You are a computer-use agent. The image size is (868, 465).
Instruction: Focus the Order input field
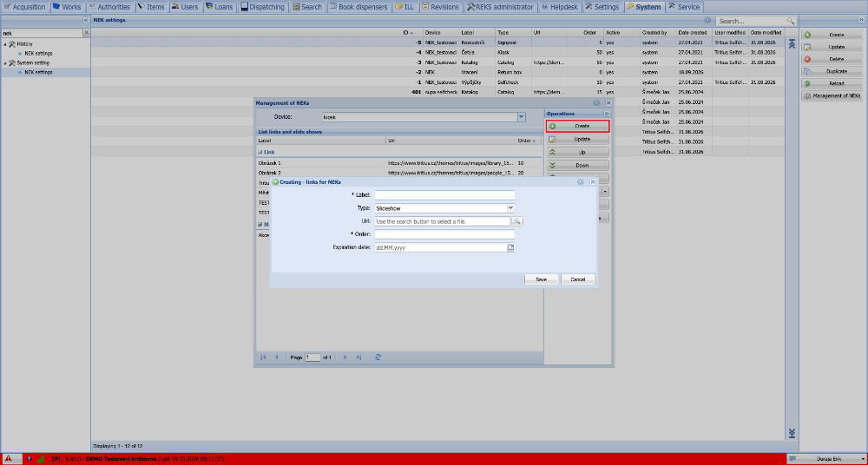click(x=444, y=234)
